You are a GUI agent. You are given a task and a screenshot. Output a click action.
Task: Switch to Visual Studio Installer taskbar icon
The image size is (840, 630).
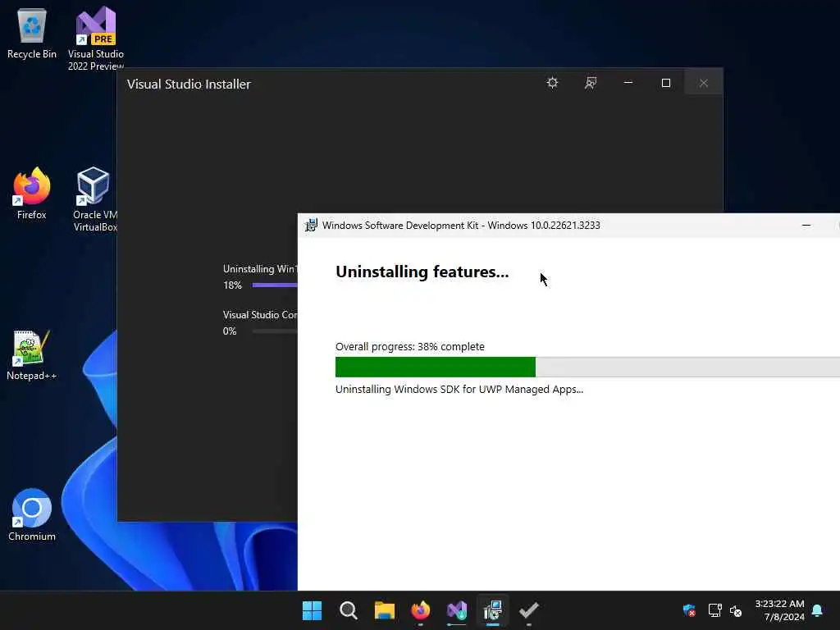(x=457, y=610)
